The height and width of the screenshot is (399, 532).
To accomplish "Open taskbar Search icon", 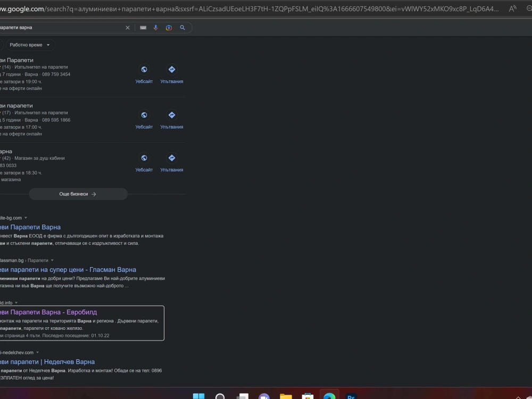I will point(220,396).
